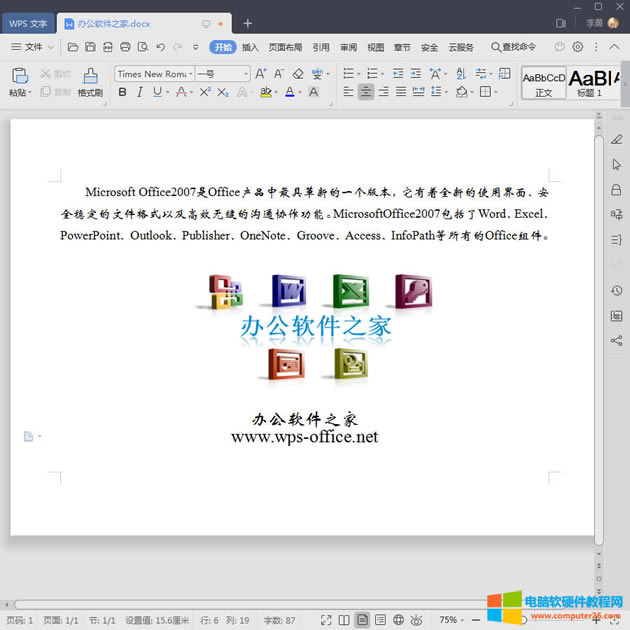Image resolution: width=630 pixels, height=630 pixels.
Task: Click the Save icon in quick access toolbar
Action: click(x=90, y=47)
